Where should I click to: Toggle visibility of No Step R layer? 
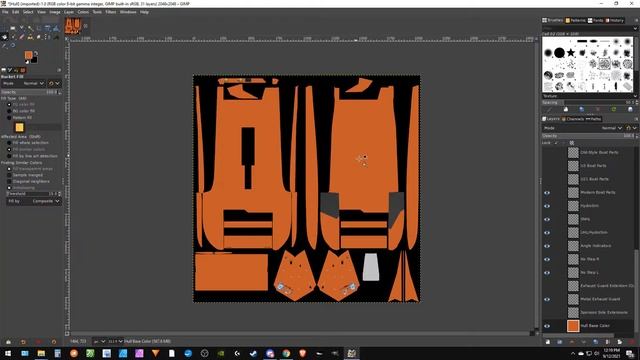(x=547, y=259)
